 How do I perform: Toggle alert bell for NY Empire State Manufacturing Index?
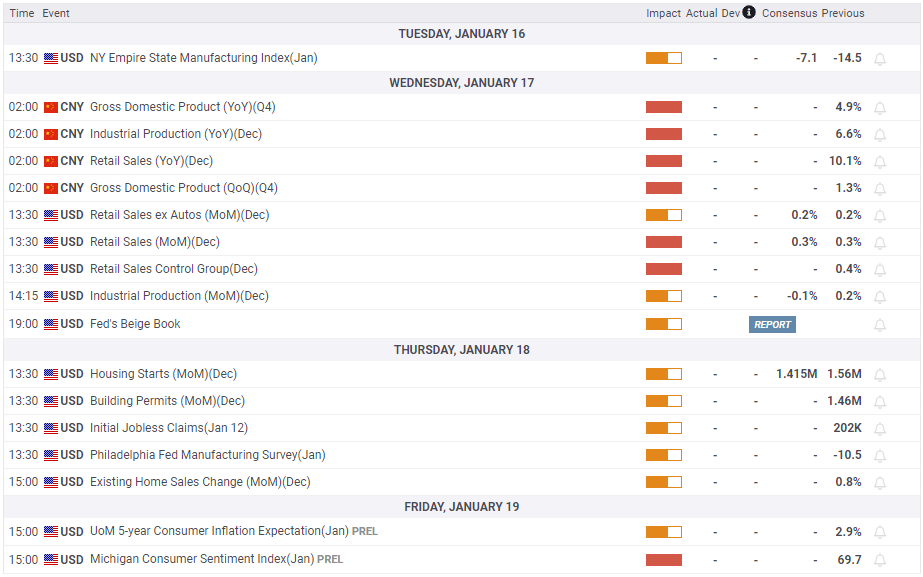tap(879, 59)
